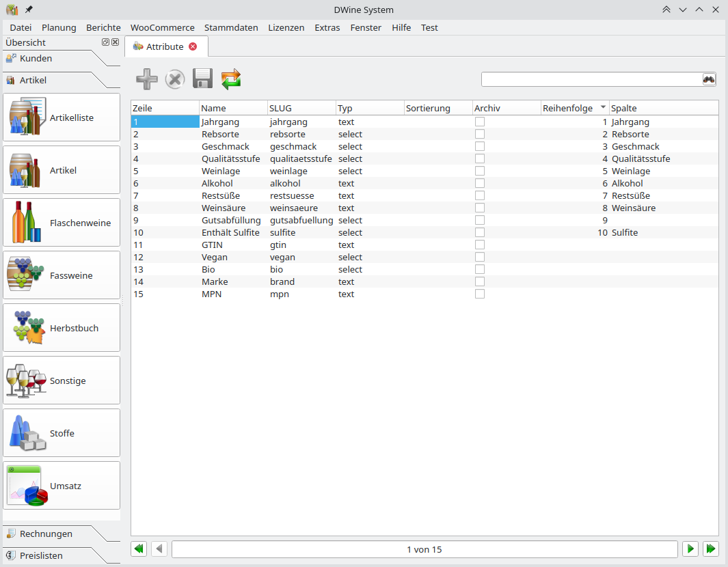Click the DWine application icon in title bar
The height and width of the screenshot is (567, 728).
click(x=12, y=10)
